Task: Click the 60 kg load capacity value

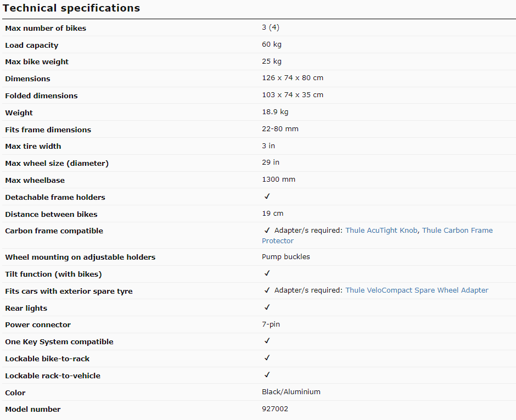Action: pyautogui.click(x=272, y=44)
